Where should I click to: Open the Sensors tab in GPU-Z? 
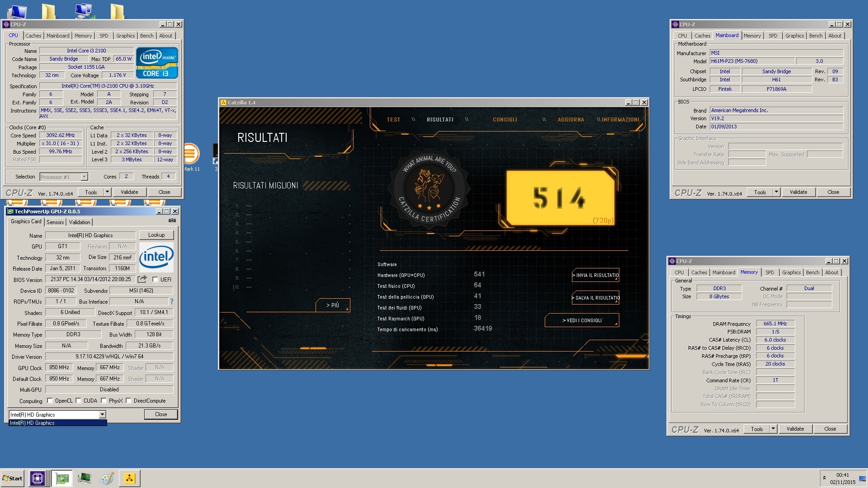click(55, 222)
